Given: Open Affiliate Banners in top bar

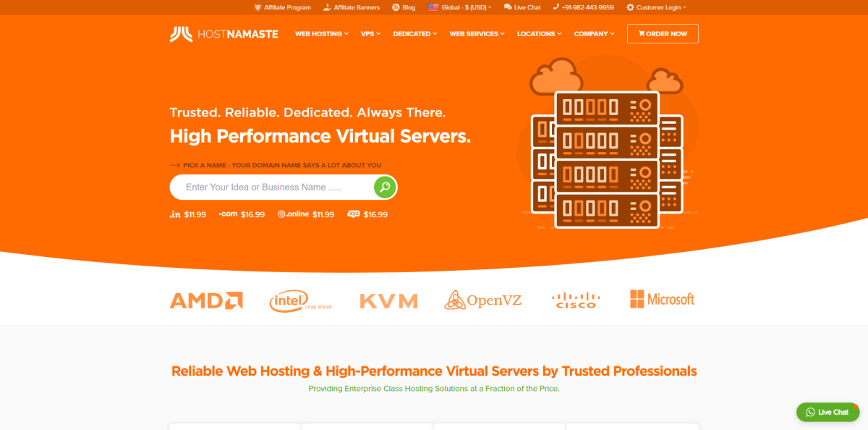Looking at the screenshot, I should click(351, 7).
